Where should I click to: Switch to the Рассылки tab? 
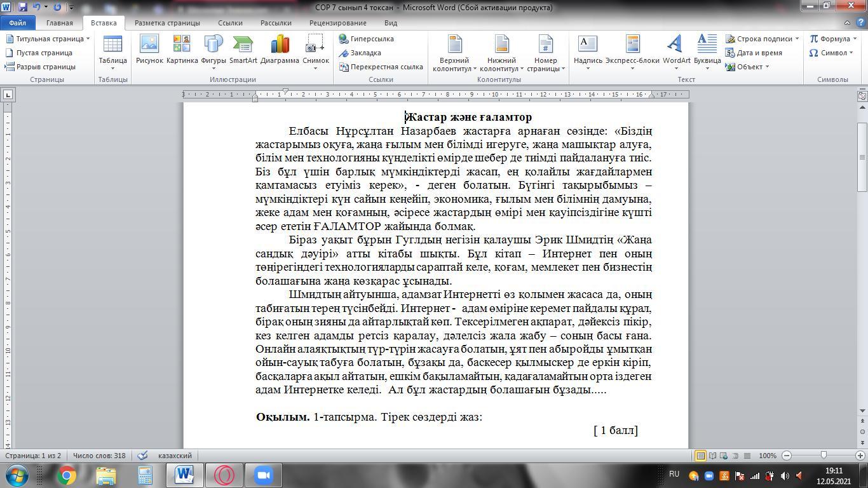[276, 23]
